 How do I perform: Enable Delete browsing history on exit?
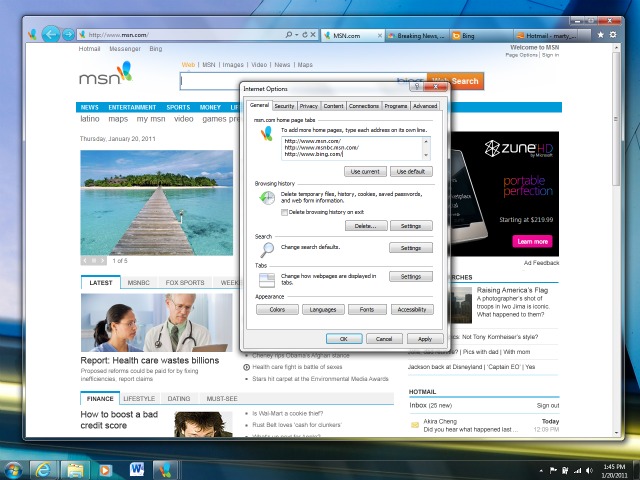pyautogui.click(x=284, y=212)
